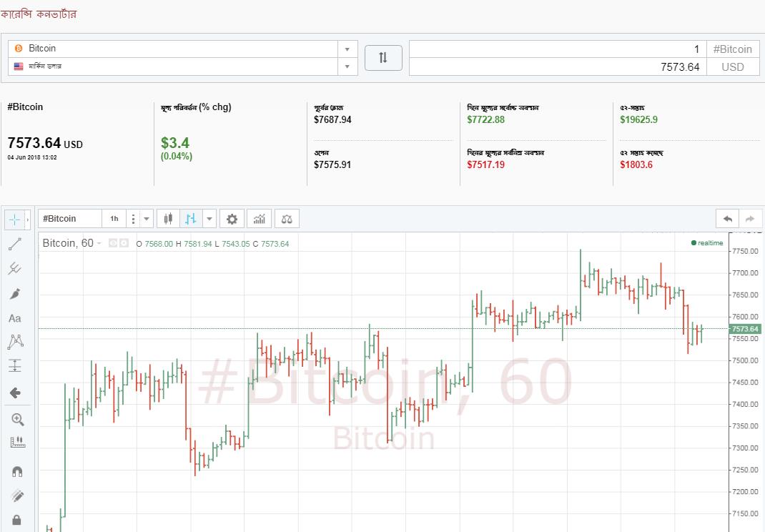Click the #Bitcoin symbol field in chart toolbar

click(x=70, y=219)
